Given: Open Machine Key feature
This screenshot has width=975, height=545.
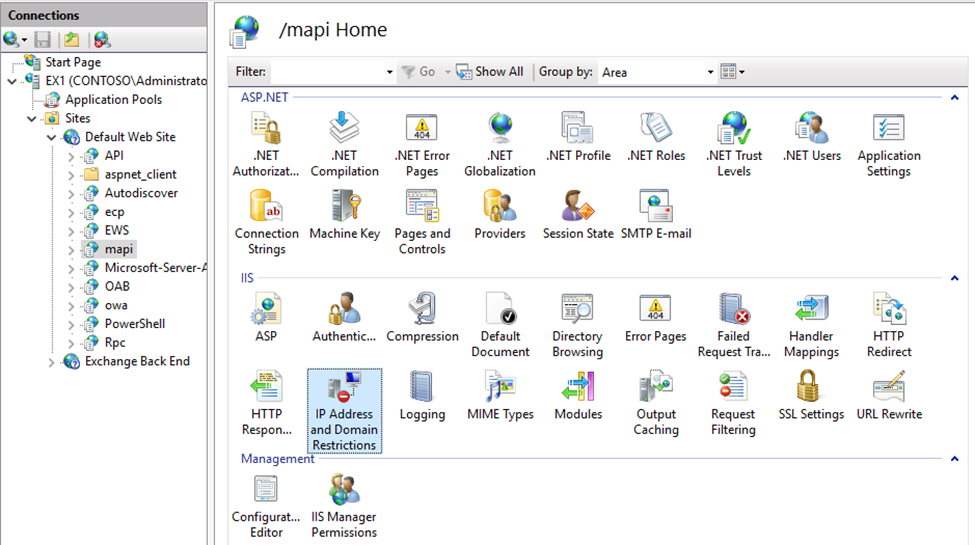Looking at the screenshot, I should tap(344, 215).
